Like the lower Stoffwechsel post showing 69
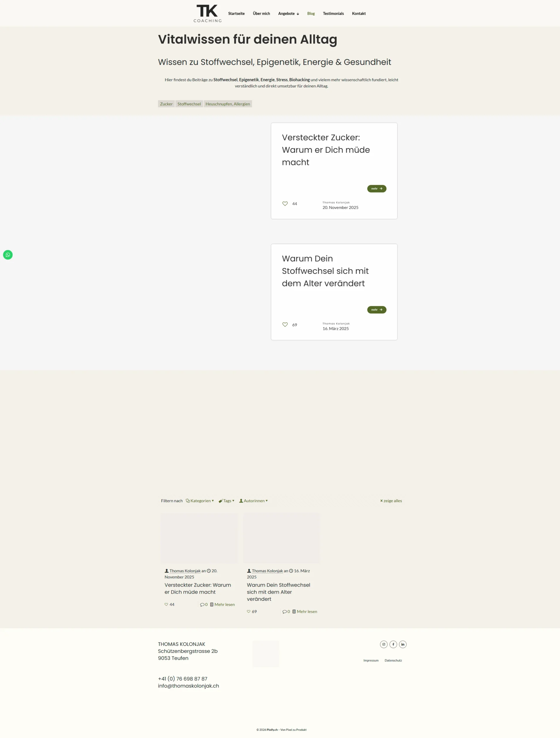This screenshot has height=738, width=560. 248,611
